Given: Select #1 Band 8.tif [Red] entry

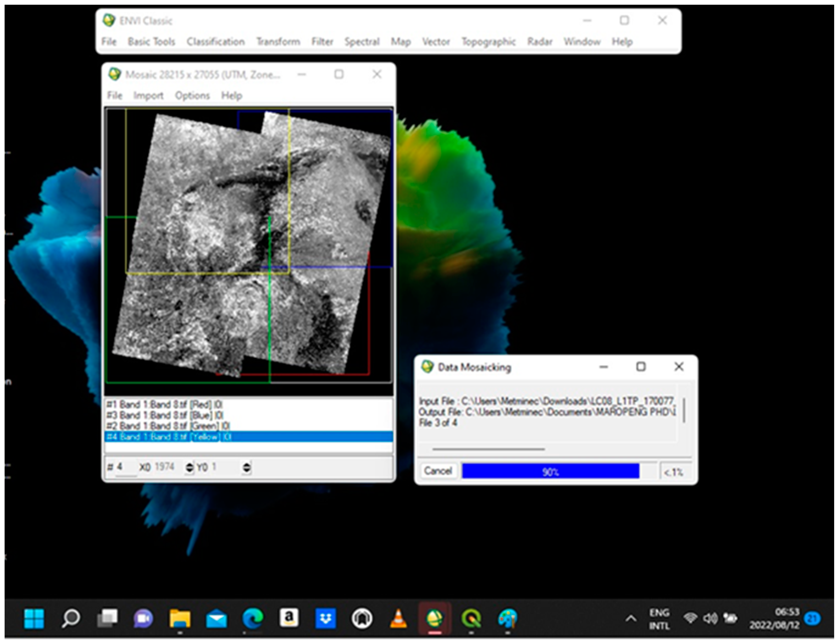Looking at the screenshot, I should point(164,404).
